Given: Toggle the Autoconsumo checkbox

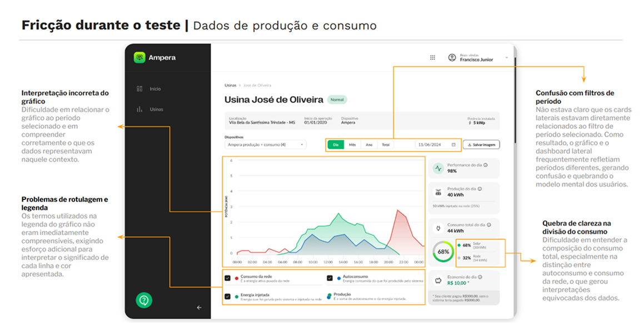Looking at the screenshot, I should (330, 278).
